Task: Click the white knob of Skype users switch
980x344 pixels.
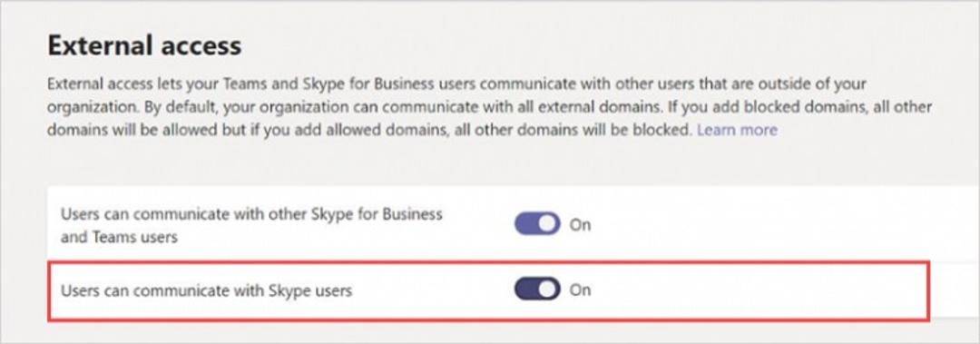Action: tap(548, 290)
